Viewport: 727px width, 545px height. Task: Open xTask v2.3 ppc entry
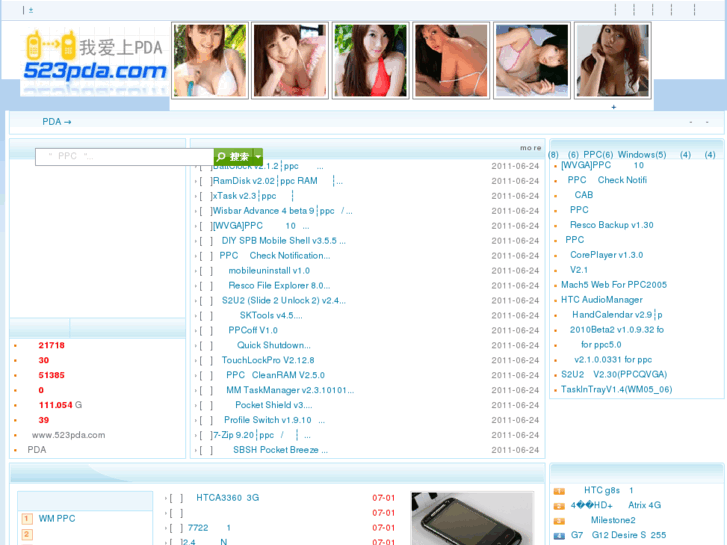point(253,196)
